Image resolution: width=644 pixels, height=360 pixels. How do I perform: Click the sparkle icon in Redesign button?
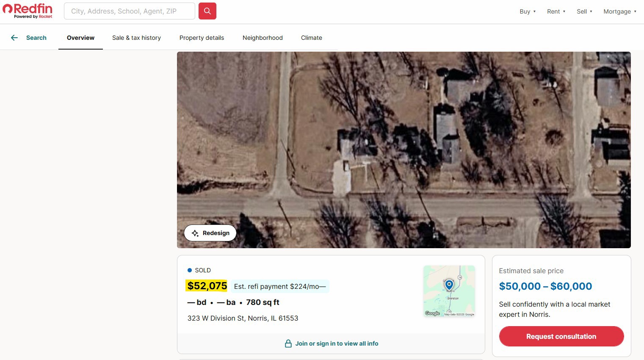(195, 233)
